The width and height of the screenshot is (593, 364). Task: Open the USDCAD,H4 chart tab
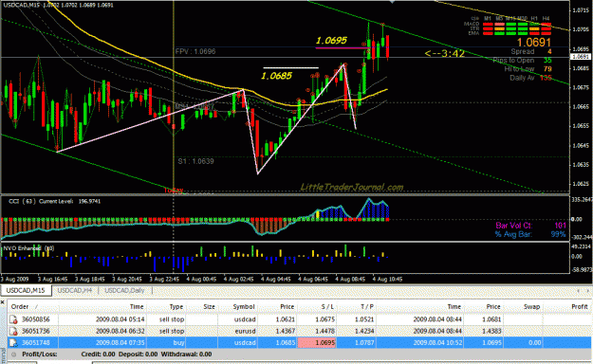(75, 290)
